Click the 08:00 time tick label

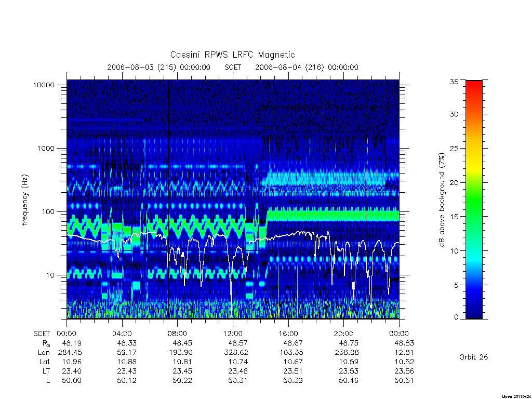pyautogui.click(x=178, y=334)
